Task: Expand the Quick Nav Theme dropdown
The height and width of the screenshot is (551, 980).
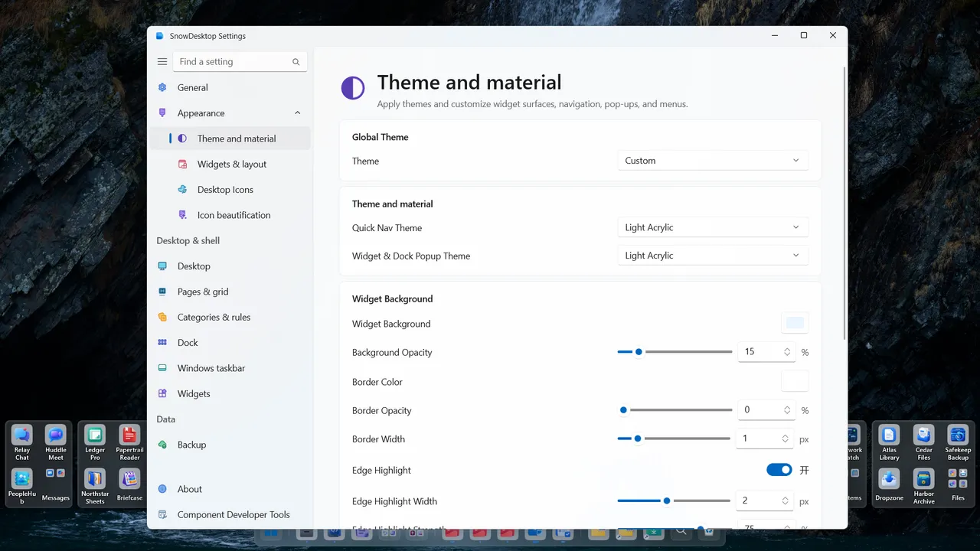Action: coord(713,227)
